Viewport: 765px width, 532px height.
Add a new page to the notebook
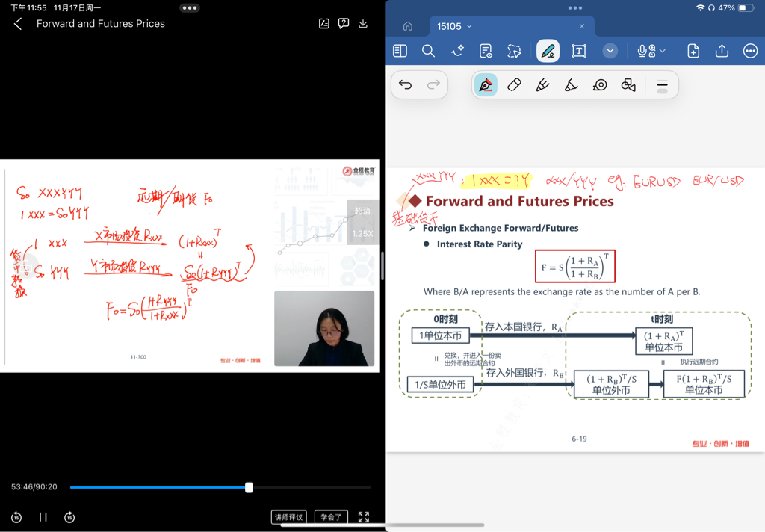[693, 51]
